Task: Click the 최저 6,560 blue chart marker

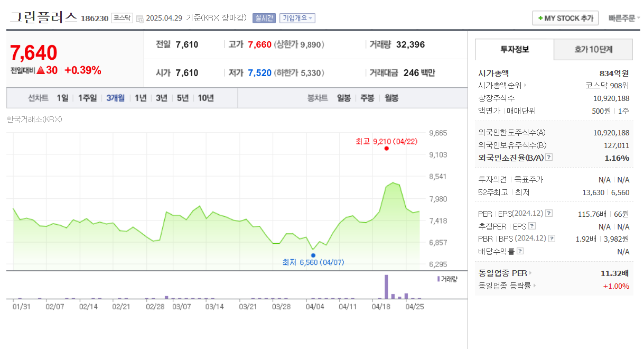Action: (x=313, y=255)
